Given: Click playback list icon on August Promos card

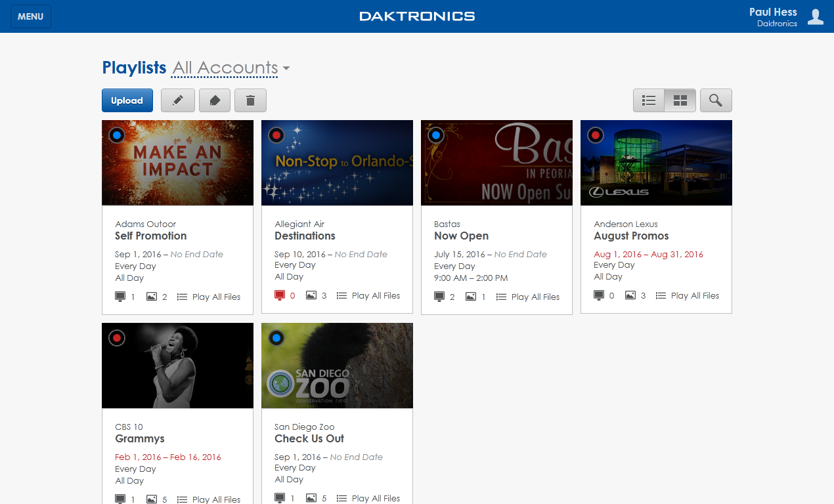Looking at the screenshot, I should tap(661, 295).
